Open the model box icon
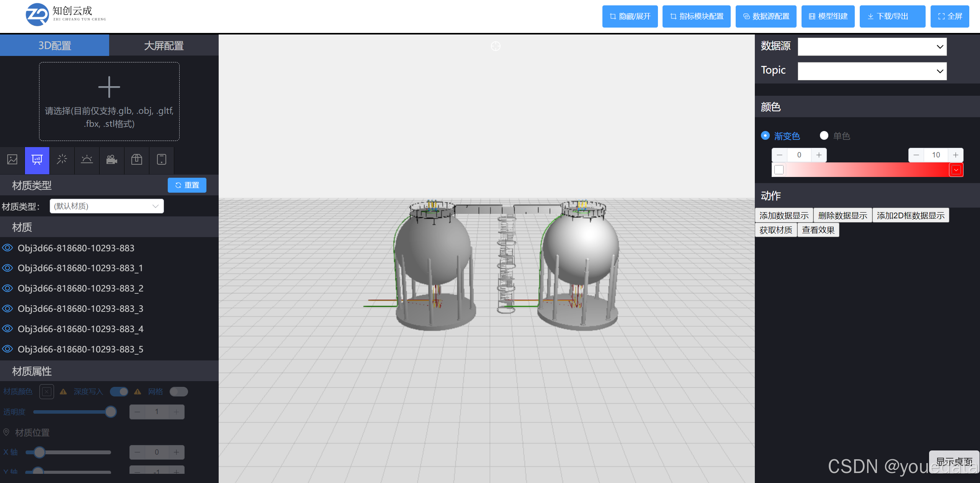980x483 pixels. click(x=136, y=160)
